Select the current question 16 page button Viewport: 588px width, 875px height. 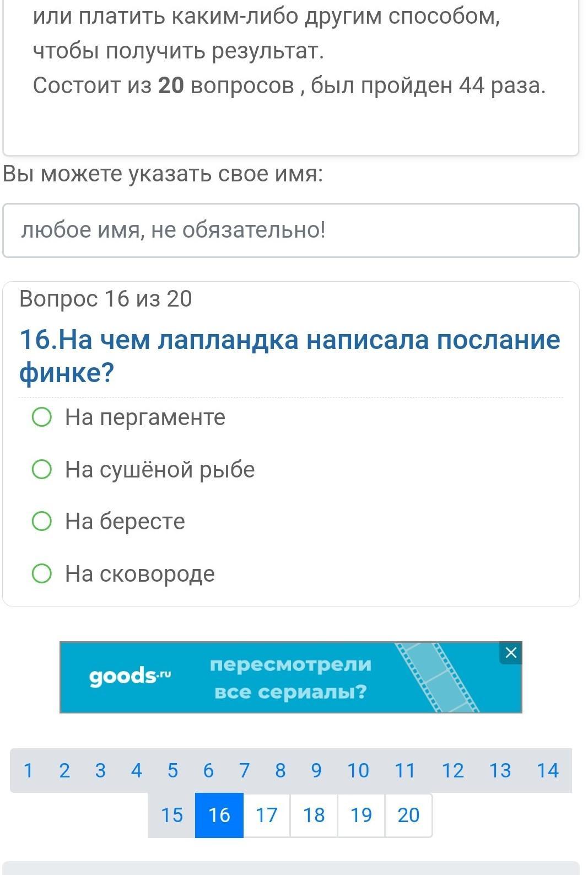[219, 815]
